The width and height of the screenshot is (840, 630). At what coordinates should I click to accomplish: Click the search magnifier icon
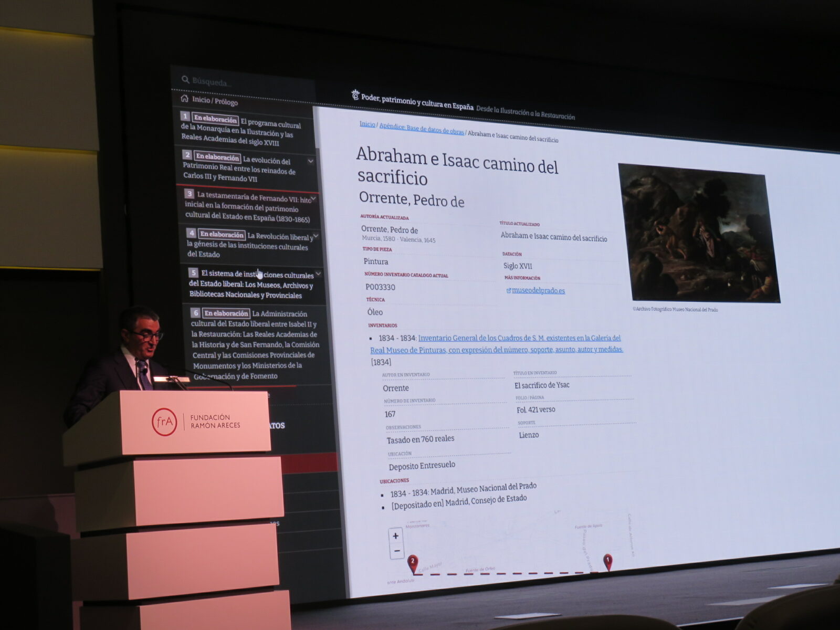click(185, 80)
